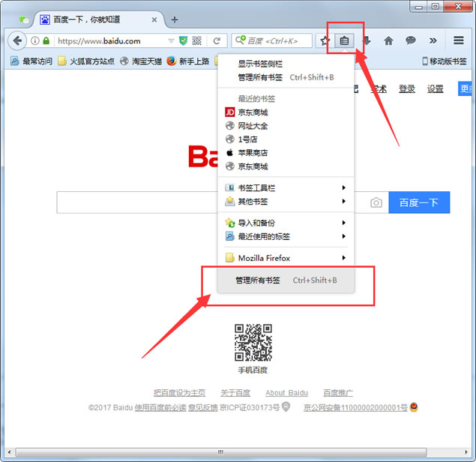Click the 百度一下 search button
This screenshot has width=476, height=462.
[x=419, y=202]
